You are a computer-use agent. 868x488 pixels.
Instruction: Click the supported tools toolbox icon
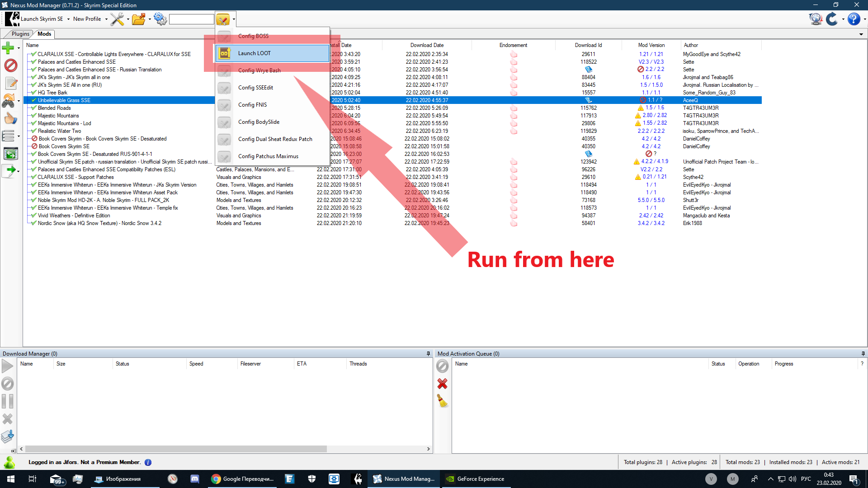223,19
